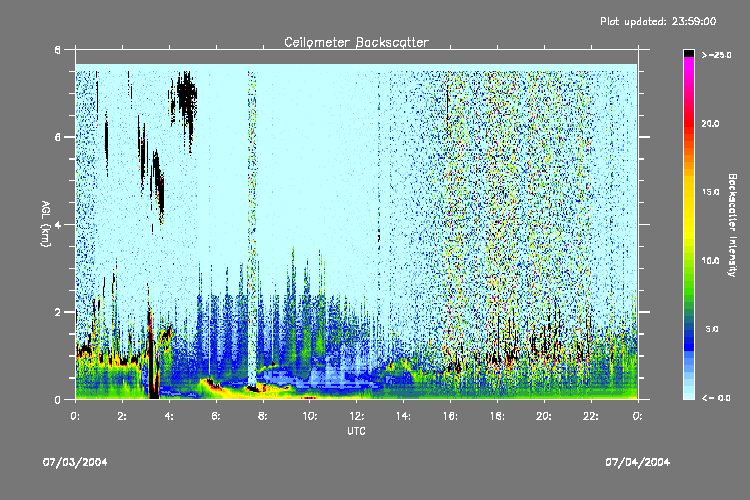Click the start date 07/03/2004 label
Image resolution: width=750 pixels, height=500 pixels.
[75, 462]
